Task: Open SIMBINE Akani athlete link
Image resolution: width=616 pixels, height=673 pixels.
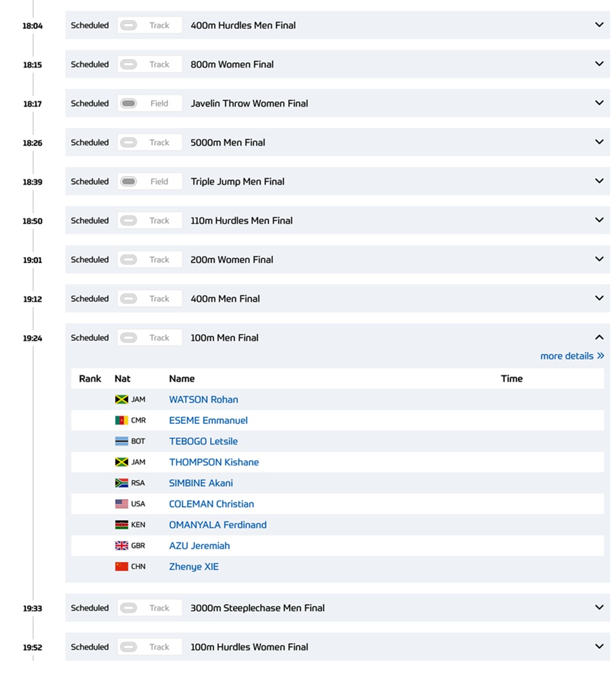Action: [201, 483]
